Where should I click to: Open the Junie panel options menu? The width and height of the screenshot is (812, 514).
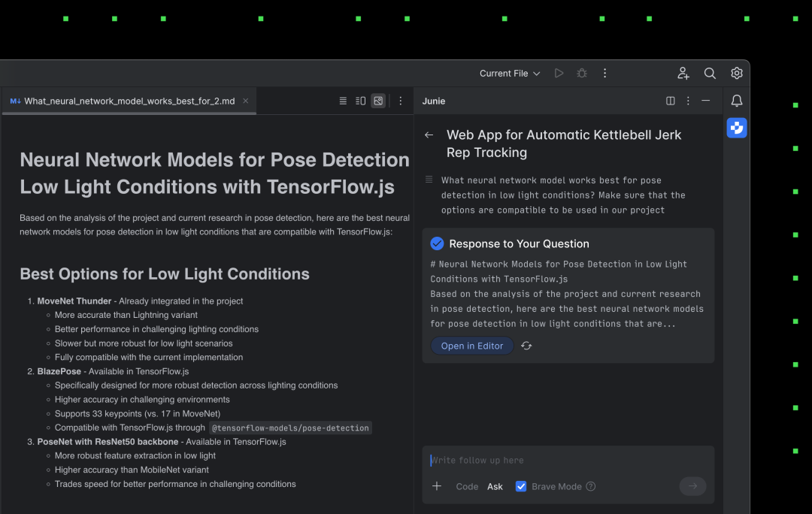(x=688, y=101)
